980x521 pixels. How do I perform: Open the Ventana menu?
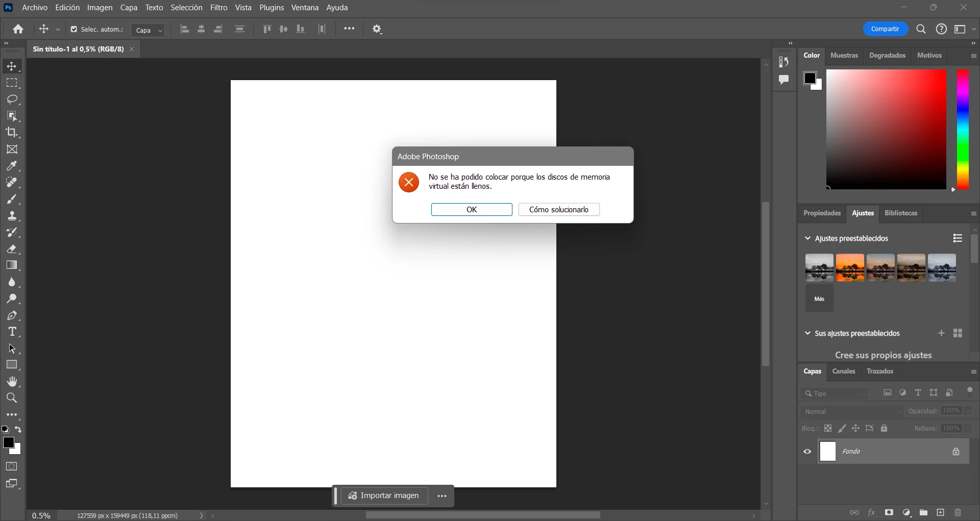(305, 8)
